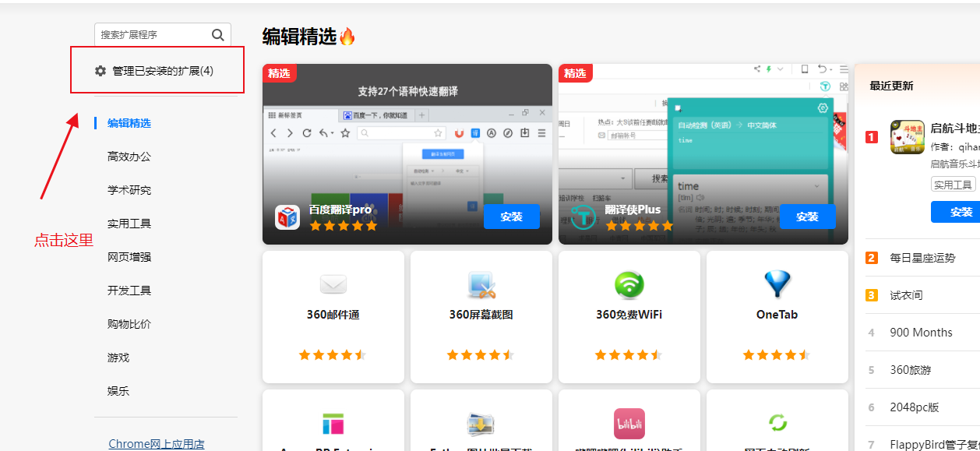Open the 游戏 category
This screenshot has width=980, height=451.
[x=118, y=358]
